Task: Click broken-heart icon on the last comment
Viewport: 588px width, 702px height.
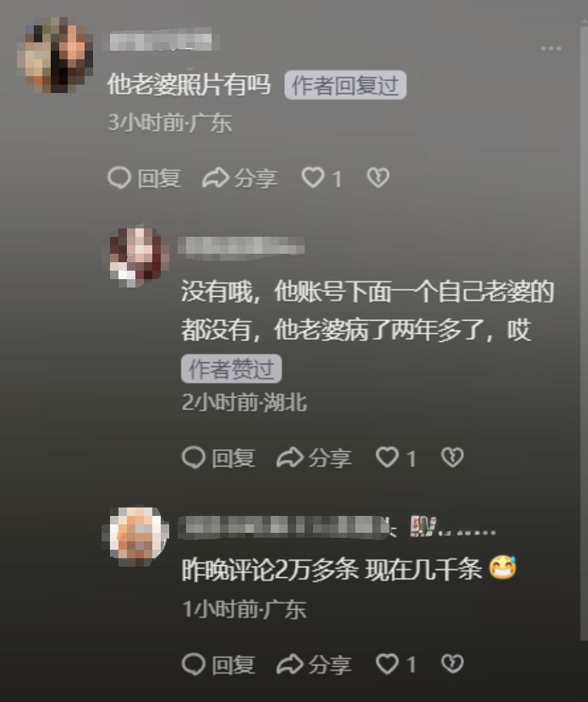Action: [453, 664]
